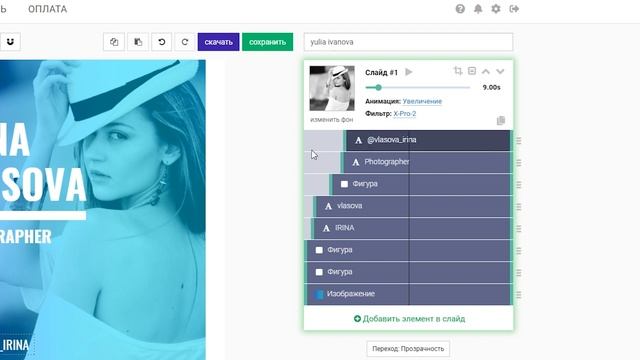The image size is (640, 360).
Task: Open the notifications bell icon
Action: pyautogui.click(x=478, y=9)
